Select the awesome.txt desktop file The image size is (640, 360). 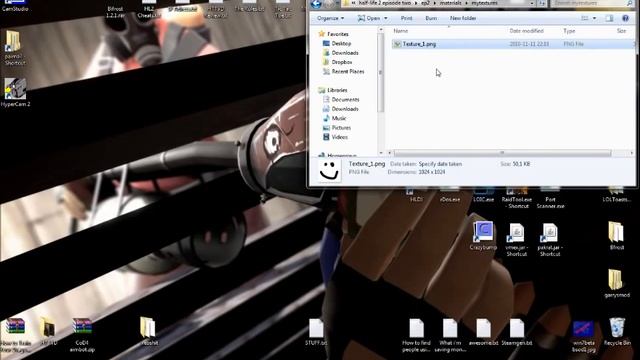click(483, 332)
